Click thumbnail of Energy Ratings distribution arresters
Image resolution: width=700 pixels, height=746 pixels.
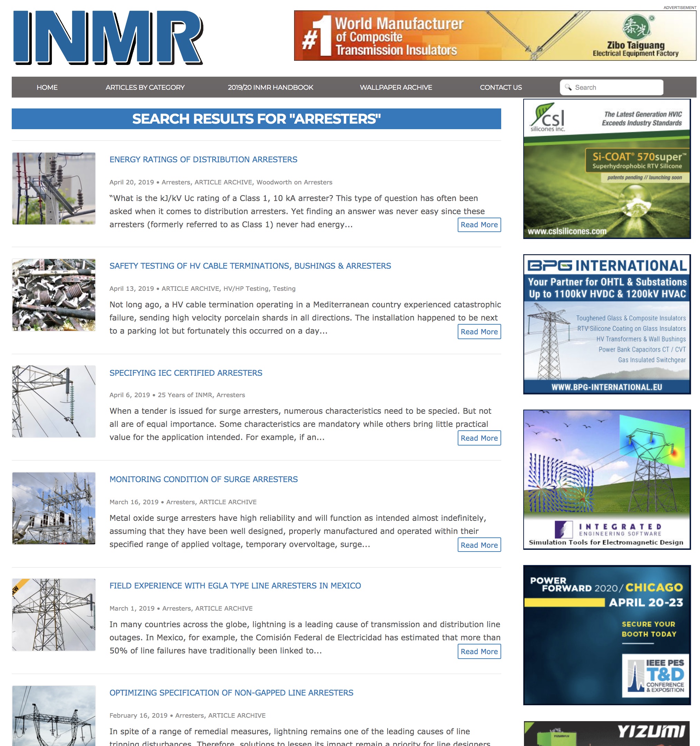[54, 188]
